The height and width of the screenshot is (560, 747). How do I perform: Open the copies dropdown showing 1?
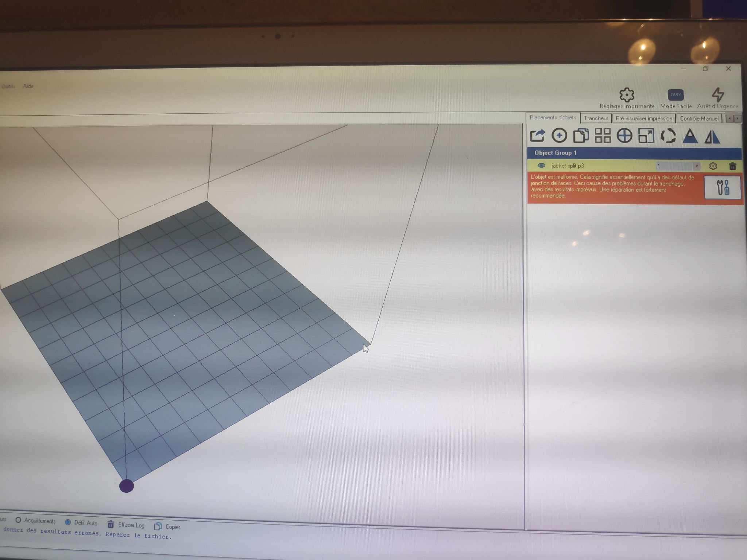click(x=678, y=166)
